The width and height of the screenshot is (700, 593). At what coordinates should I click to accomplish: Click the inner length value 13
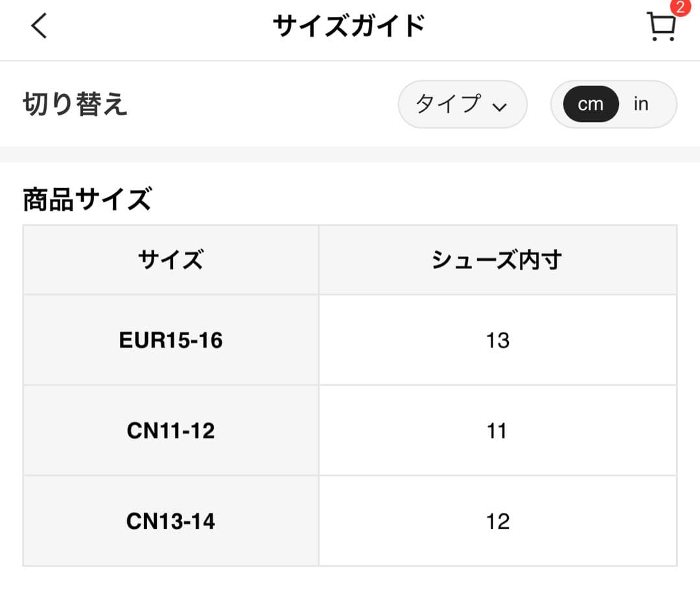[497, 340]
